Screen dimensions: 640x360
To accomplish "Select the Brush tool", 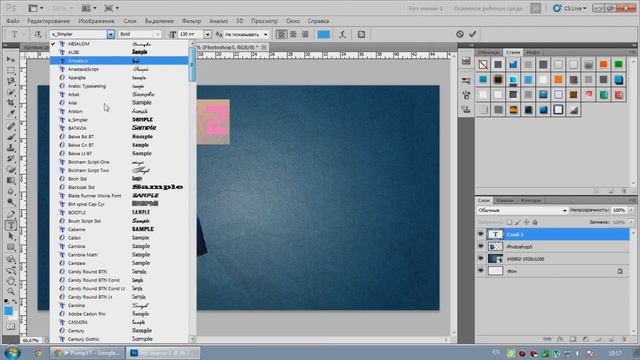I will coord(11,137).
